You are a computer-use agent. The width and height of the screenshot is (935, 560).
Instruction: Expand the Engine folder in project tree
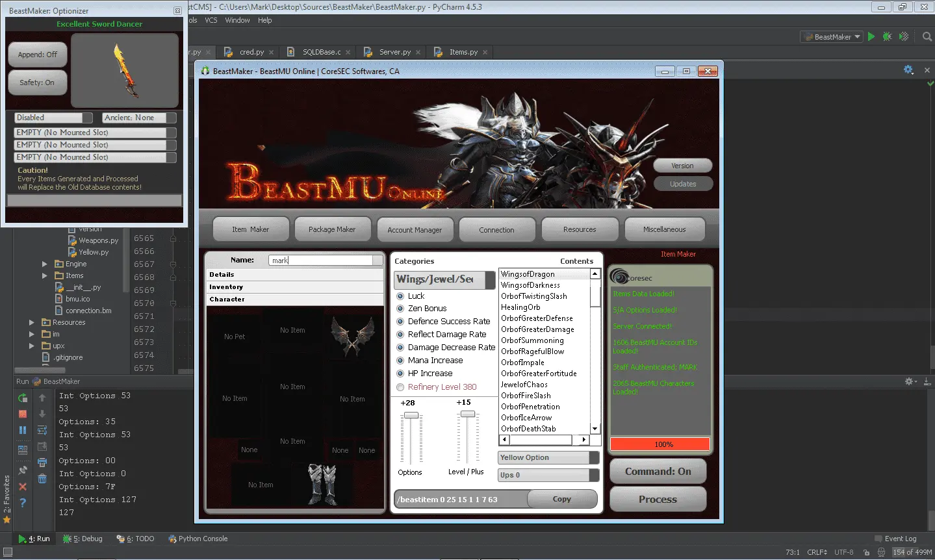click(45, 264)
